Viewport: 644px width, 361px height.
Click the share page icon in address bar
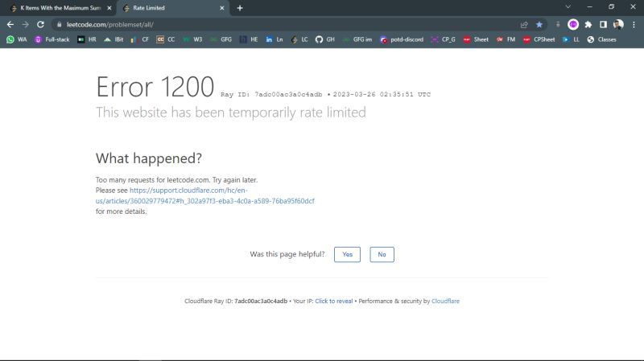point(524,25)
